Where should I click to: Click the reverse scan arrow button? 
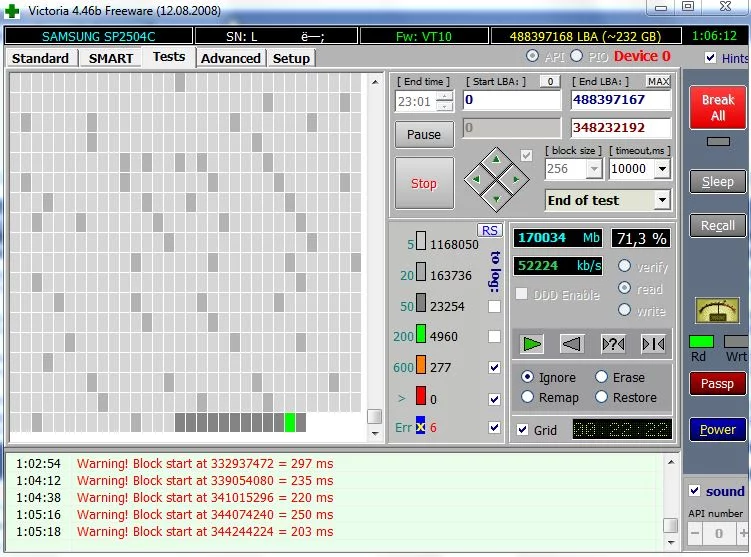click(x=572, y=344)
